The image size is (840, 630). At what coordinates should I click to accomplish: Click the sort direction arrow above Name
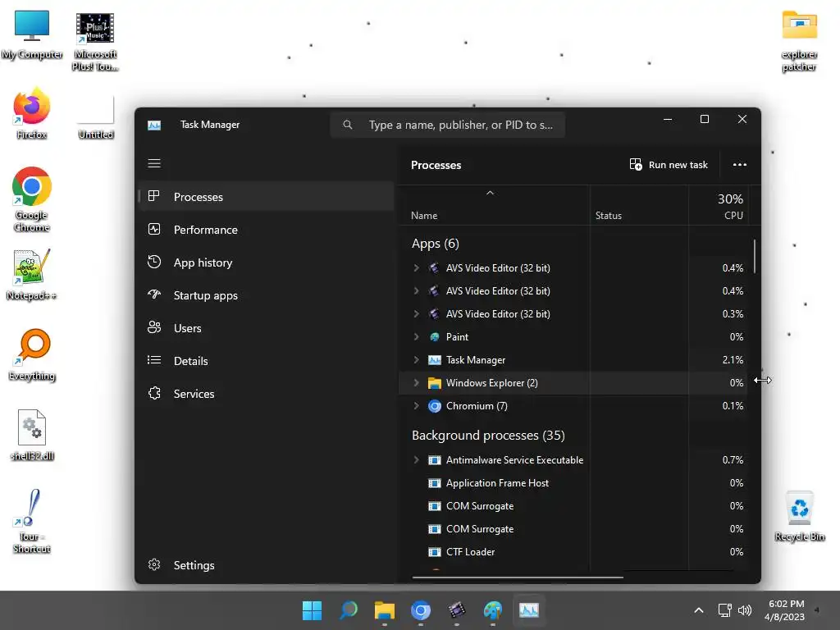click(490, 193)
